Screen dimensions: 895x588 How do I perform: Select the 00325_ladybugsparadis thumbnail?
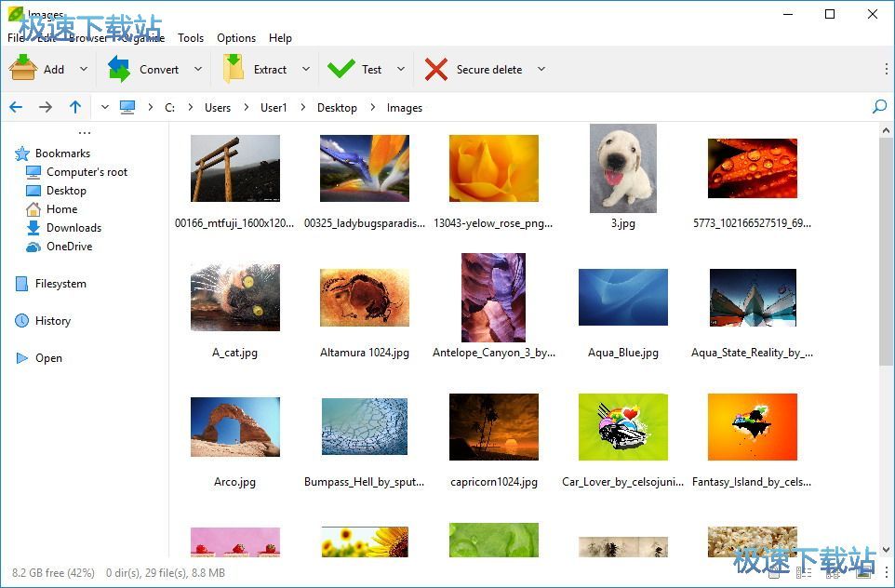[365, 167]
